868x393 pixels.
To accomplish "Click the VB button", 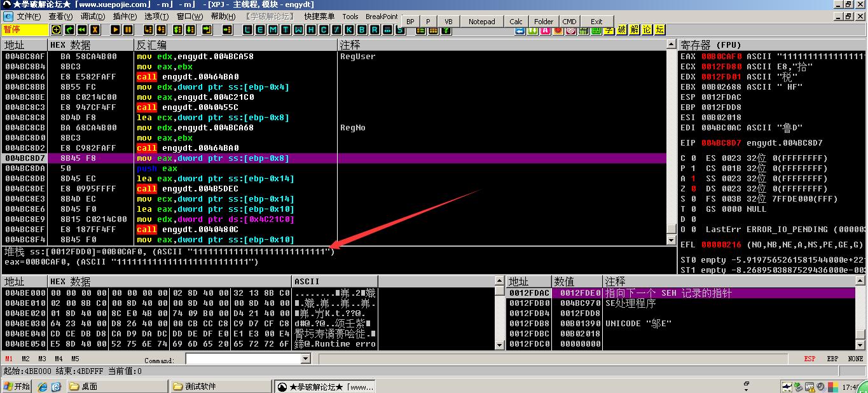I will point(448,22).
